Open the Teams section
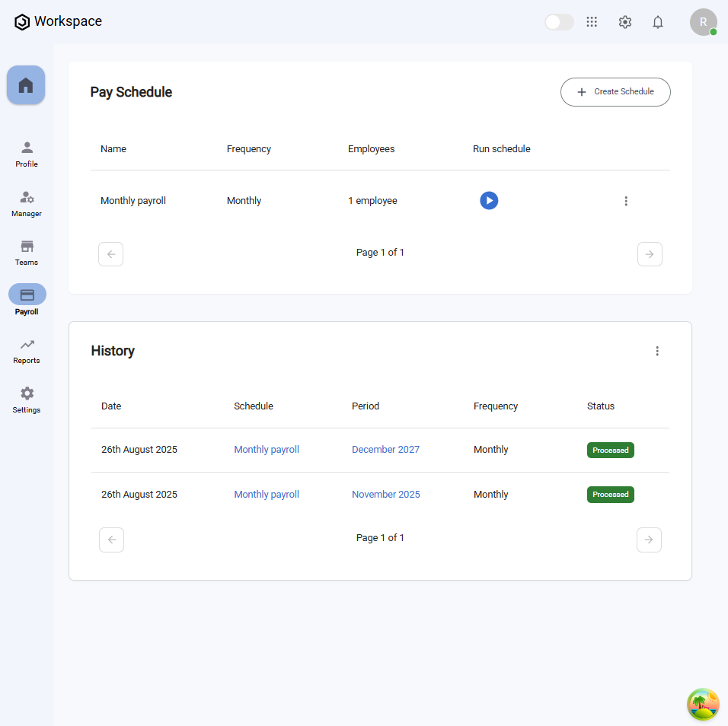728x726 pixels. point(27,252)
